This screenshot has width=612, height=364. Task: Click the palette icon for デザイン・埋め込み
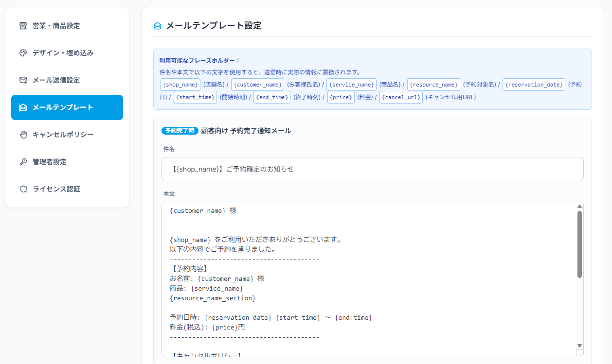(23, 53)
